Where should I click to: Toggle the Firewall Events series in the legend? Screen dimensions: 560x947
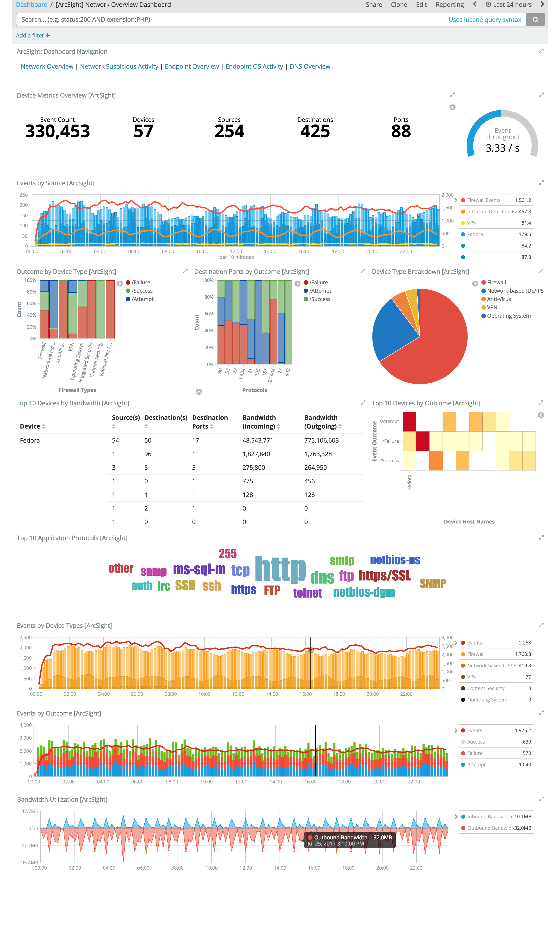[x=484, y=200]
